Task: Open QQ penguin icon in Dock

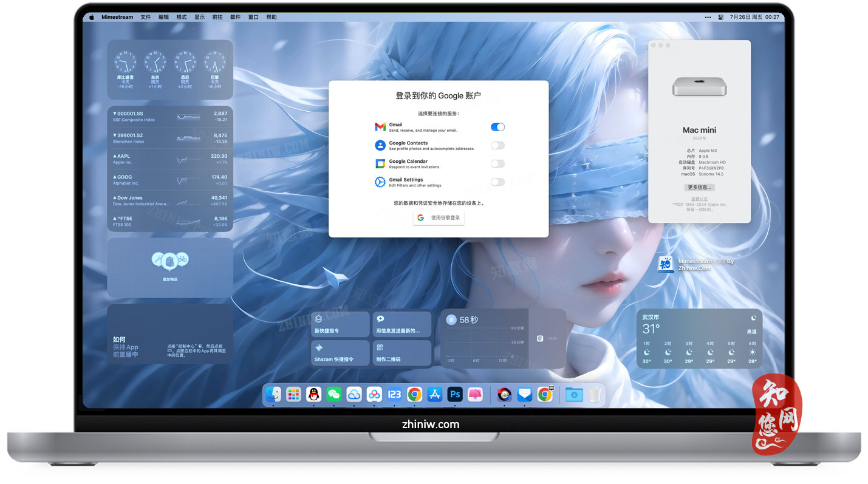Action: (x=314, y=394)
